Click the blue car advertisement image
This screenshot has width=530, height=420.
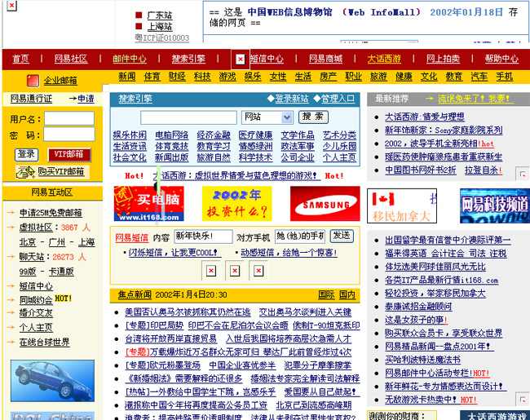[x=52, y=381]
